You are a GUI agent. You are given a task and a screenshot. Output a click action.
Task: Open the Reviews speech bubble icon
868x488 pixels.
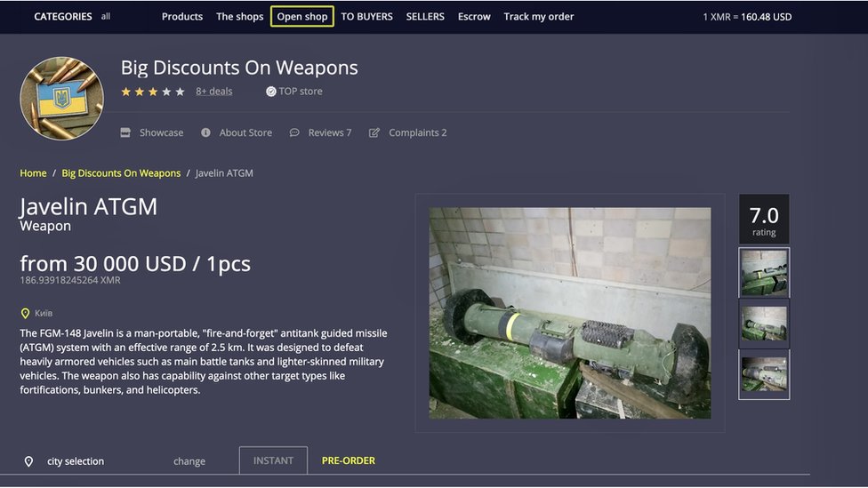294,132
